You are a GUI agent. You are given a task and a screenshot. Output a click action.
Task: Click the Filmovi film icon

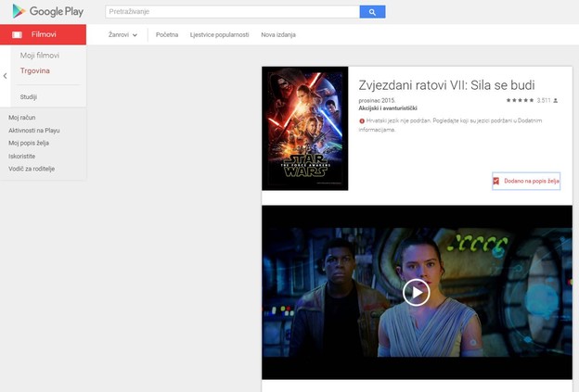coord(17,34)
